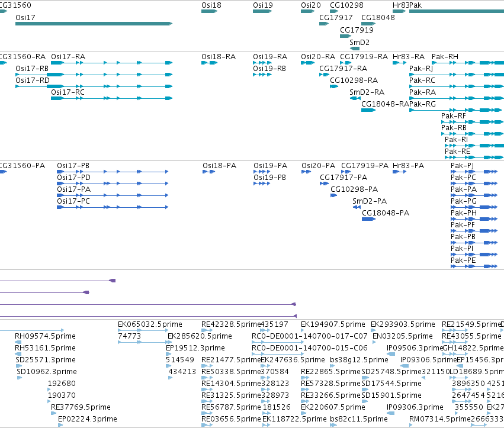
Task: Select the Osi19-RB transcript label
Action: point(269,69)
